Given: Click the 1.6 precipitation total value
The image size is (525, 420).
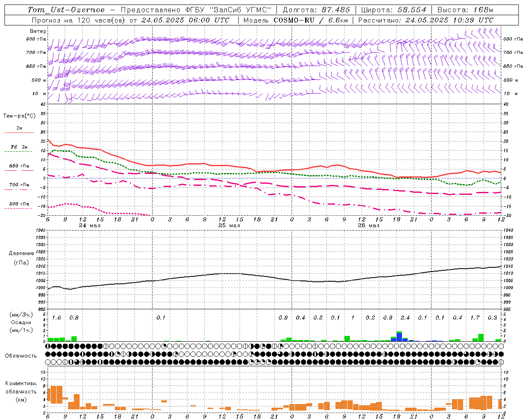Looking at the screenshot, I should coord(57,318).
